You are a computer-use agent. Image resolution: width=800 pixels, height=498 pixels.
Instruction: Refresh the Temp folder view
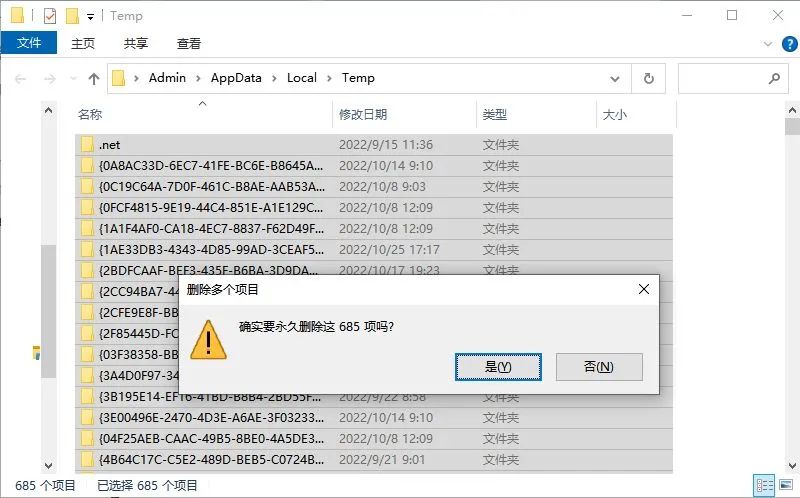coord(648,79)
